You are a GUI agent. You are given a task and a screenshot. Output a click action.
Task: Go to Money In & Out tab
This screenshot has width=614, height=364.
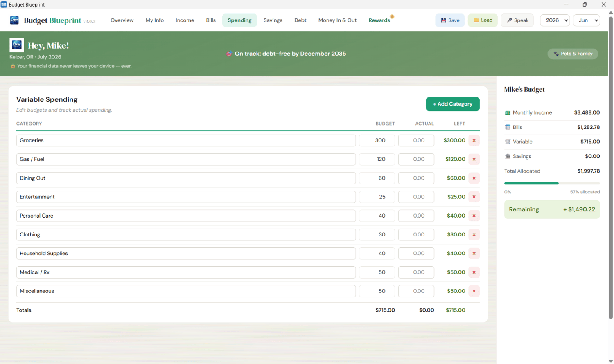click(337, 20)
